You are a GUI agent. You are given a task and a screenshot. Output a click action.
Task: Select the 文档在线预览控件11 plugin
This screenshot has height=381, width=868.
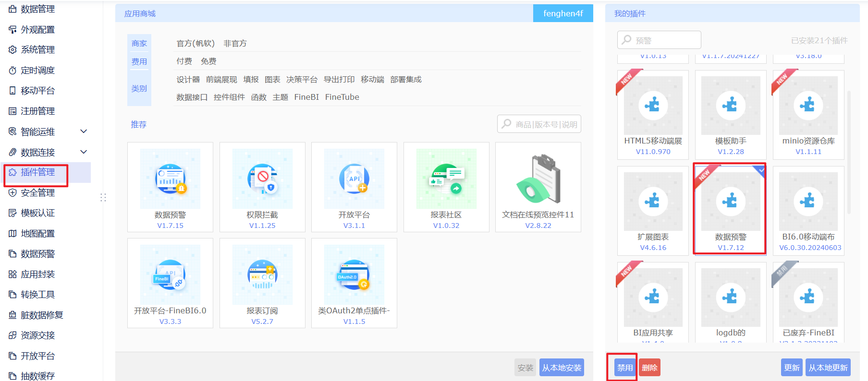point(538,187)
